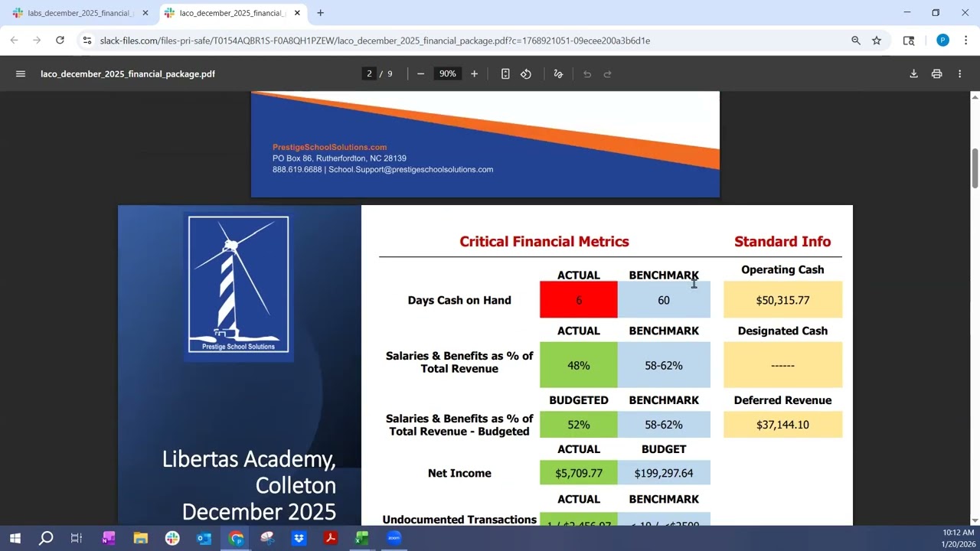Image resolution: width=980 pixels, height=551 pixels.
Task: Click the Days Cash on Hand label
Action: [x=459, y=300]
